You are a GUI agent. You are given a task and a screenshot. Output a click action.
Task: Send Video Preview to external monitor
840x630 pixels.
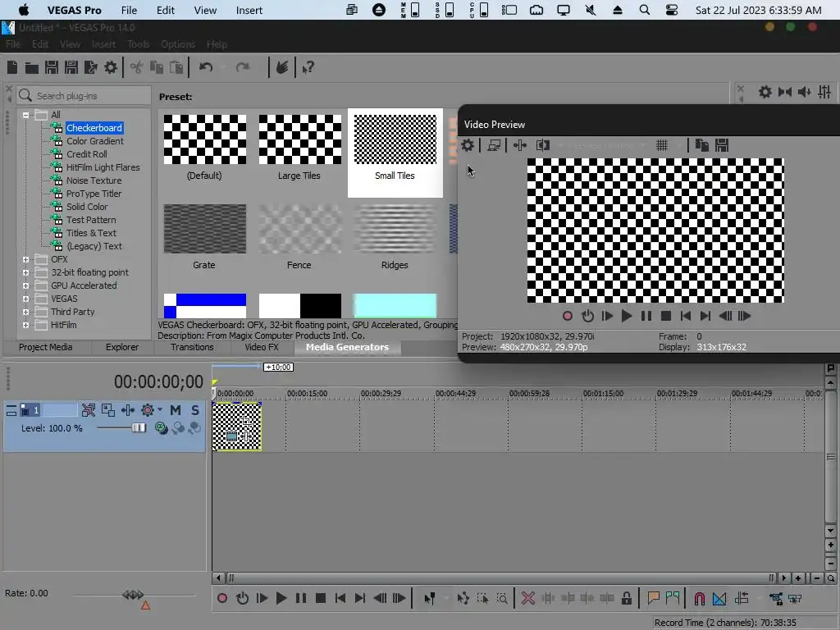coord(494,145)
